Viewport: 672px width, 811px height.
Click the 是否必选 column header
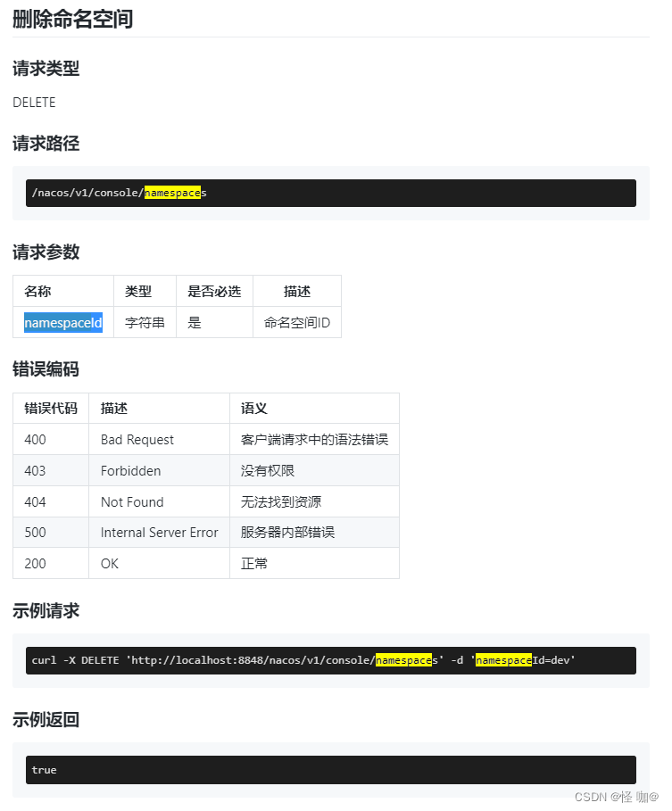(214, 291)
